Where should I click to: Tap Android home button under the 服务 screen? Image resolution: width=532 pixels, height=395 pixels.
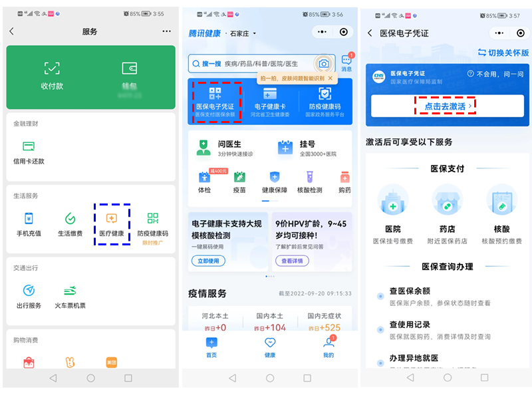tap(90, 378)
